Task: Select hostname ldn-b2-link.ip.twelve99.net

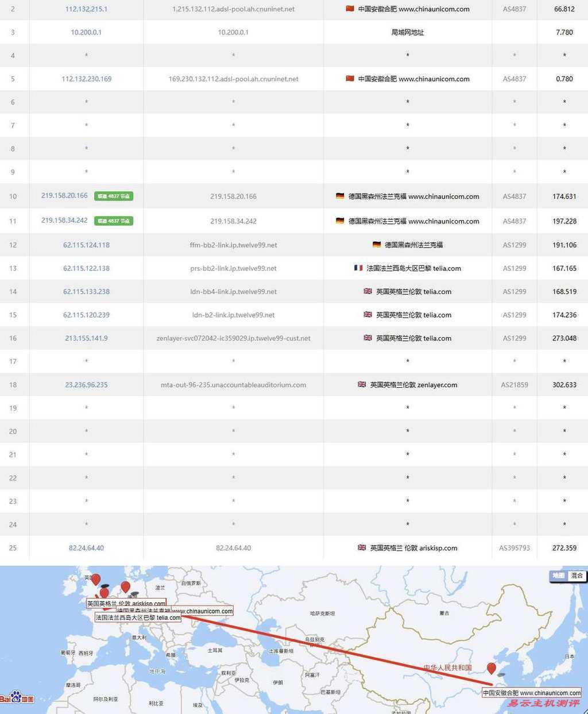Action: click(x=233, y=315)
